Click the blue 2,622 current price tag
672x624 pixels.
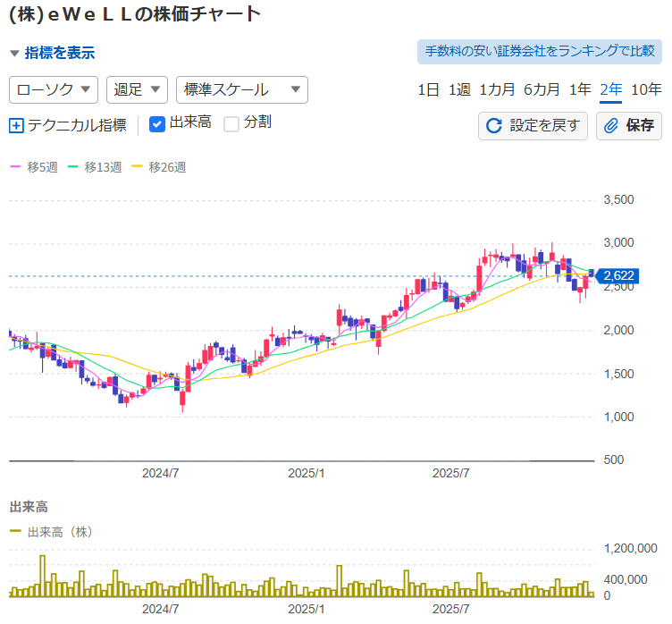pos(617,275)
